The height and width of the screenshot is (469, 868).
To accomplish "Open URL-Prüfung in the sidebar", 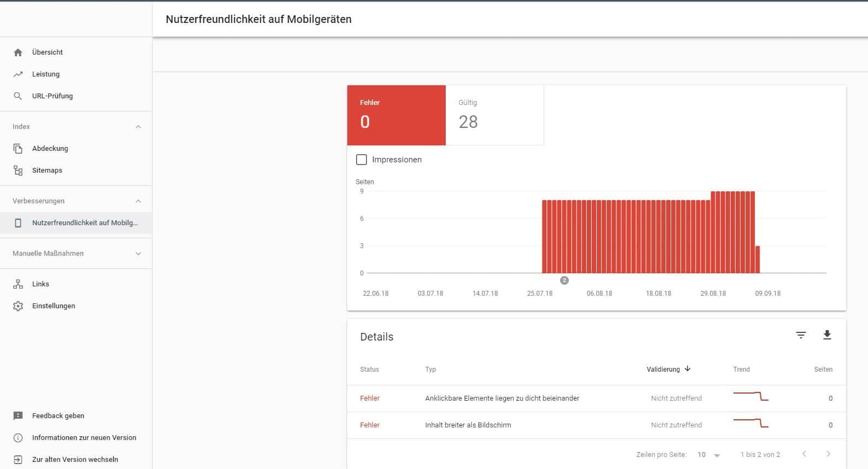I will click(x=76, y=96).
